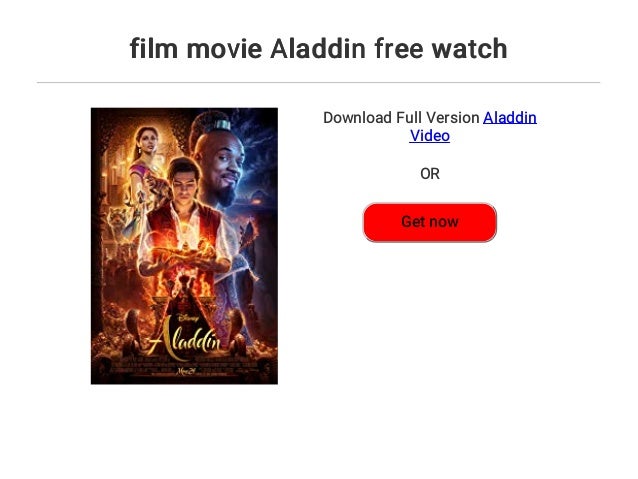Click the tiger in the poster
Screen dimensions: 638x479
click(x=117, y=223)
